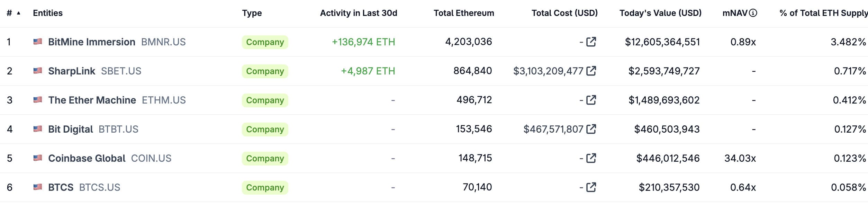868x205 pixels.
Task: Open BitMine Immersion total cost external link
Action: [x=591, y=42]
